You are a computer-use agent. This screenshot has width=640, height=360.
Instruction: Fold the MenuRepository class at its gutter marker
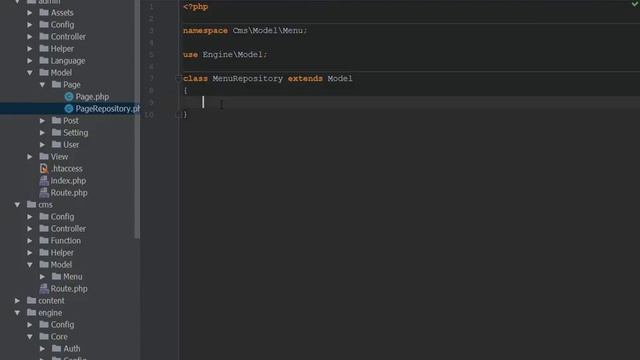[178, 78]
